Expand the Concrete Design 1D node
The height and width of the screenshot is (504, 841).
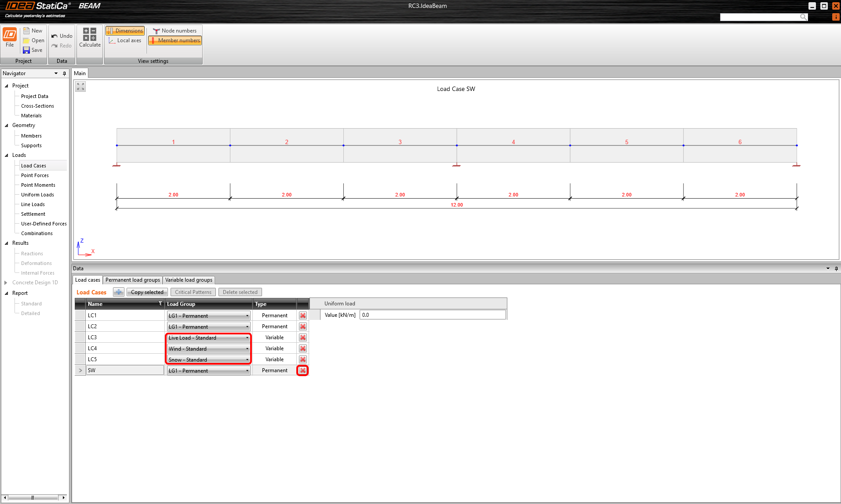pos(6,283)
